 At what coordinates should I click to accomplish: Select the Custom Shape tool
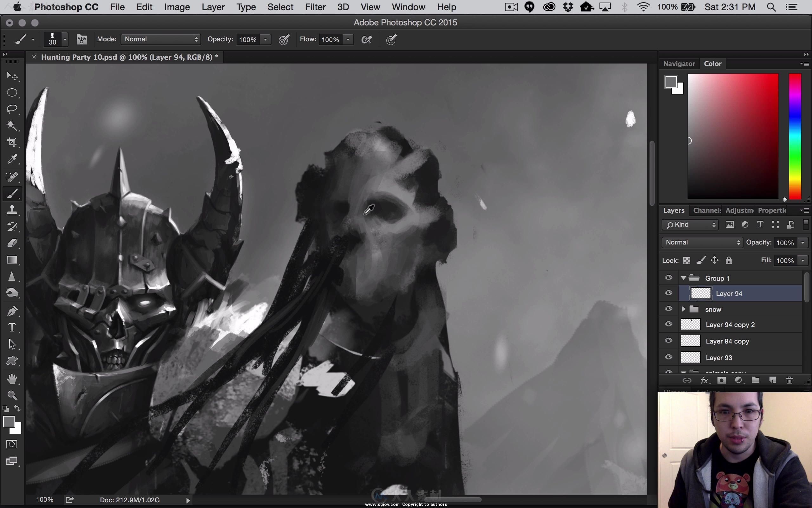(x=12, y=361)
